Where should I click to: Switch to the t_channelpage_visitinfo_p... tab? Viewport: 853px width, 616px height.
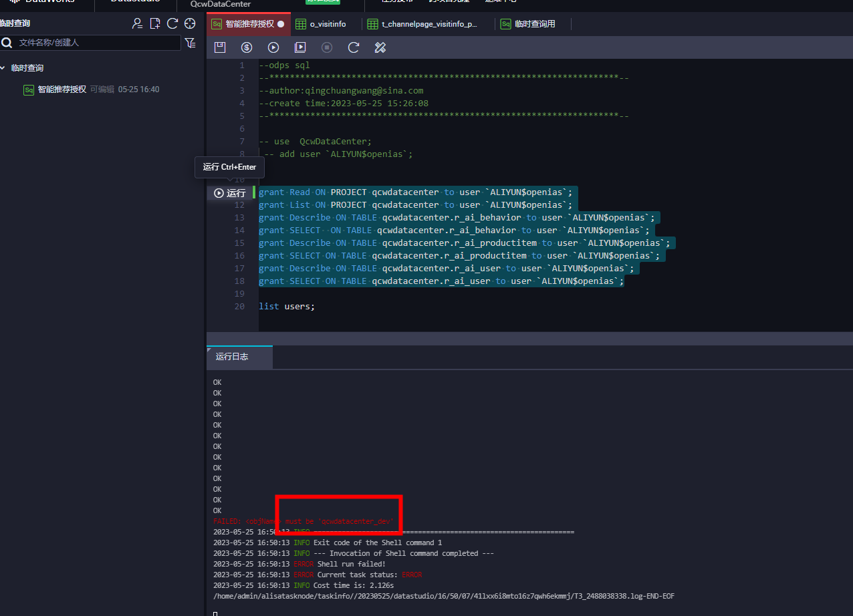click(429, 24)
